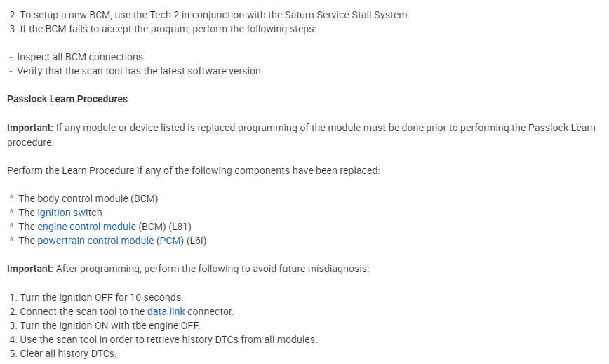The width and height of the screenshot is (609, 364).
Task: Click the Important label about module replacement
Action: [x=29, y=128]
